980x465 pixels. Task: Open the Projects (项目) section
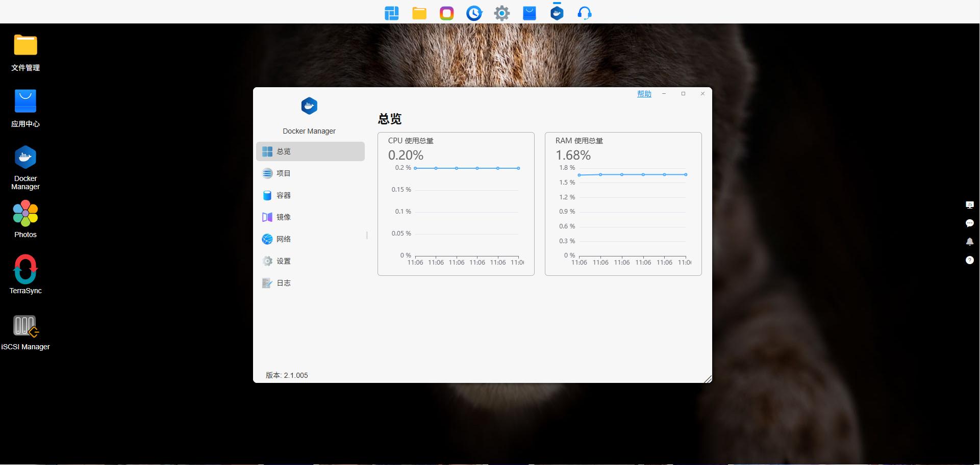click(x=284, y=173)
